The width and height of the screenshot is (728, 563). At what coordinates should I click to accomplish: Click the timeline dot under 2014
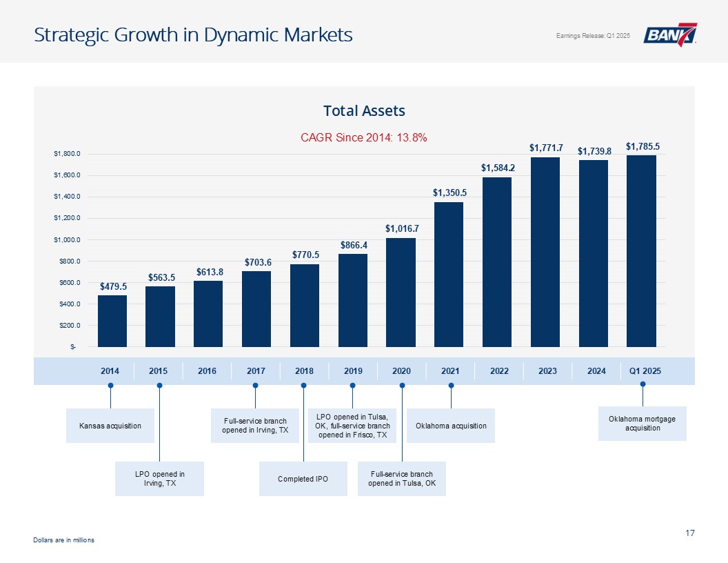(x=110, y=386)
